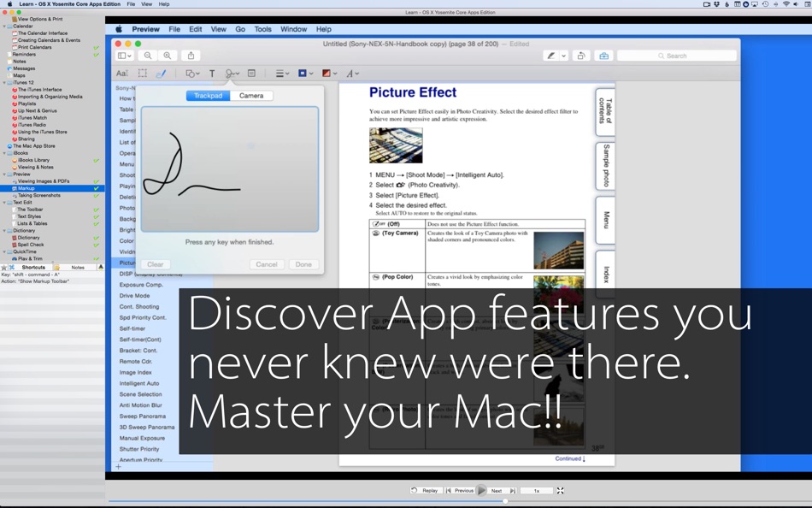The width and height of the screenshot is (812, 508).
Task: Open the Messages lesson in sidebar
Action: [x=24, y=68]
